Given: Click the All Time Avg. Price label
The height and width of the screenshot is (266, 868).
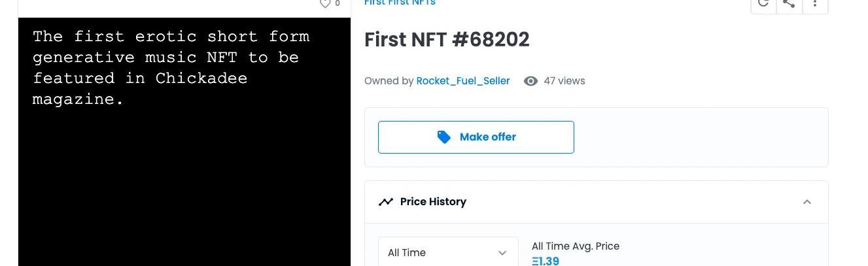Looking at the screenshot, I should [x=575, y=246].
